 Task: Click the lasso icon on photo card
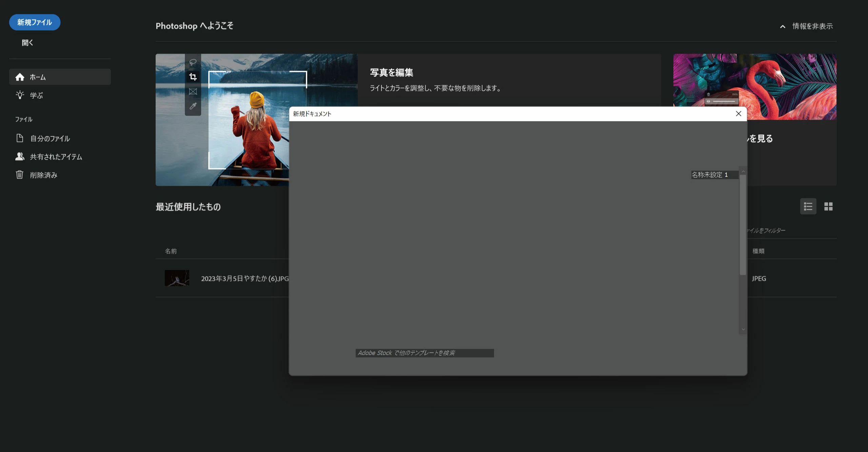(193, 62)
